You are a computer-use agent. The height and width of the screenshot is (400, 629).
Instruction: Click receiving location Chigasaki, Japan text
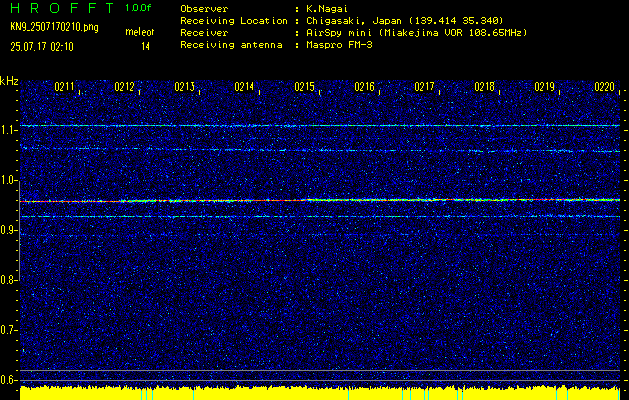click(x=405, y=21)
